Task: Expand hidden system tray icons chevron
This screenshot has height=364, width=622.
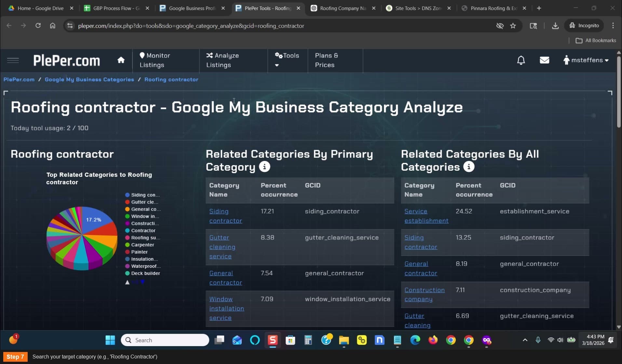Action: pos(525,340)
